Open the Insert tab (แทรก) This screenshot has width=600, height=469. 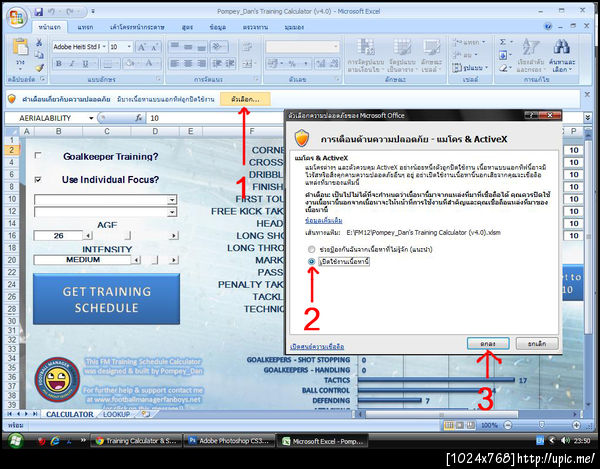point(85,27)
